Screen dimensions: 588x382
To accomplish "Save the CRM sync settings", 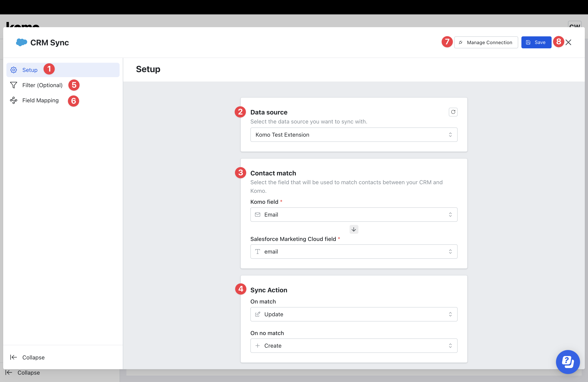I will [x=536, y=42].
